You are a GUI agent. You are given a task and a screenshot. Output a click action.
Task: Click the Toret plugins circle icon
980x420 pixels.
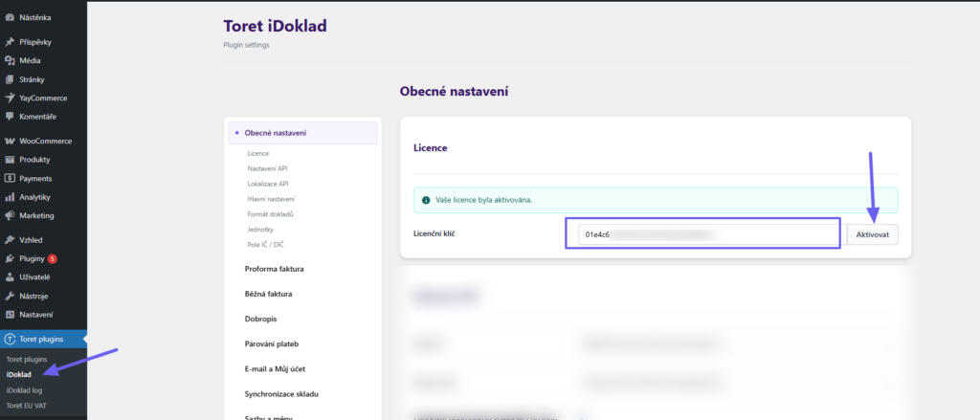pos(10,340)
